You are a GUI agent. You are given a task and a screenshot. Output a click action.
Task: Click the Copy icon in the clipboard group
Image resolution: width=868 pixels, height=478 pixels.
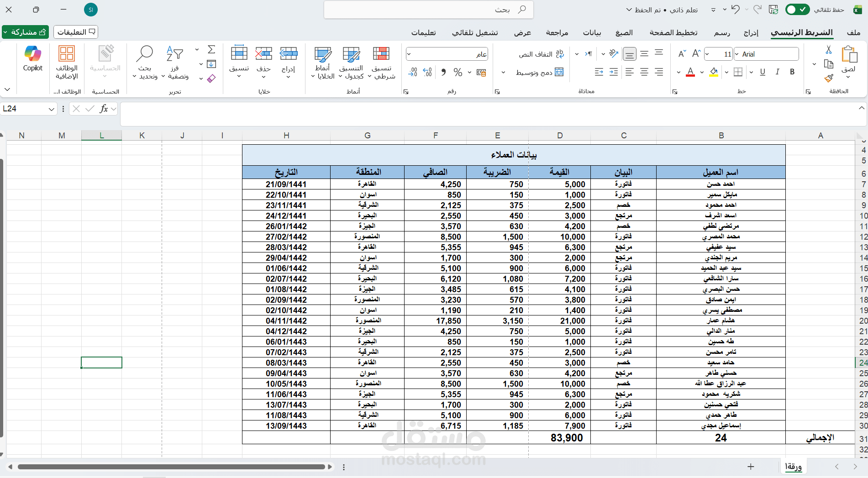pyautogui.click(x=829, y=64)
